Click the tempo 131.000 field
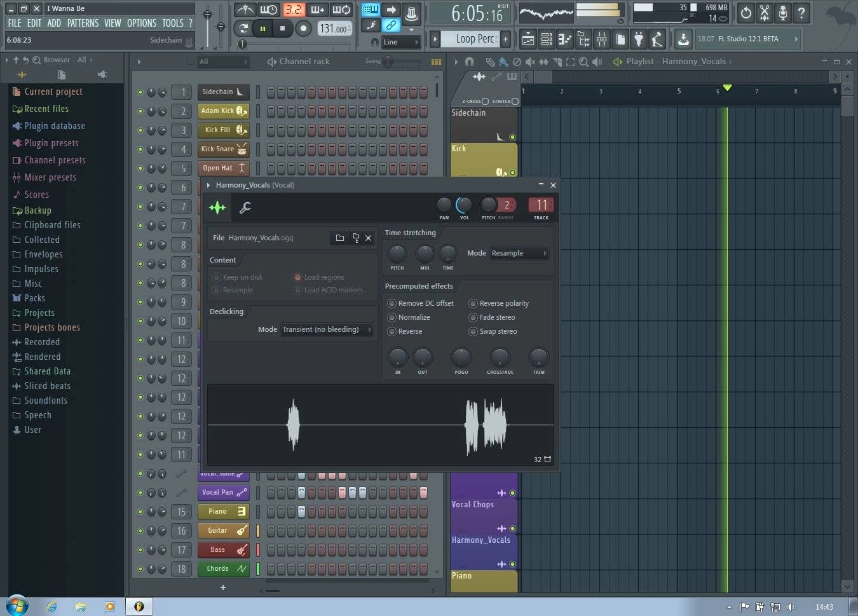858x616 pixels. tap(334, 29)
